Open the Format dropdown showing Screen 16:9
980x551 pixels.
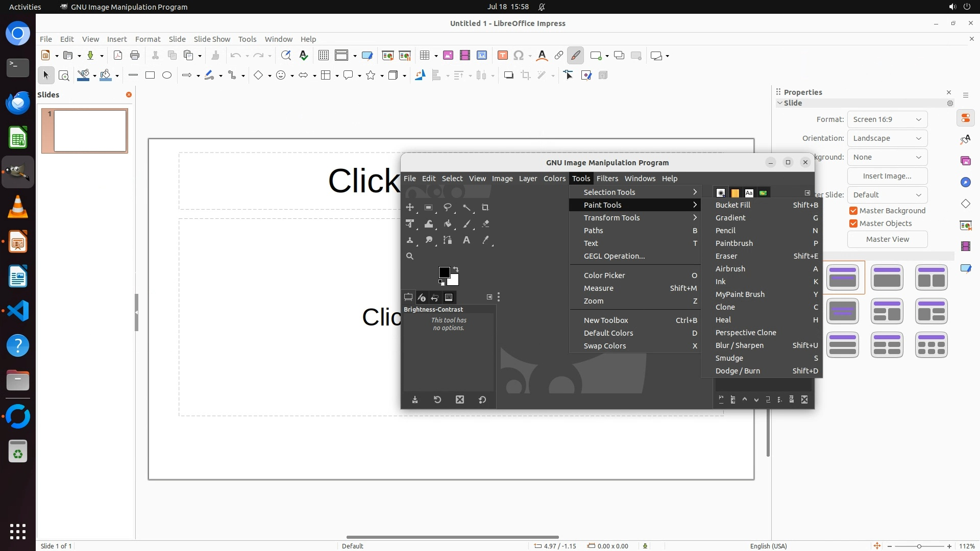pos(887,119)
